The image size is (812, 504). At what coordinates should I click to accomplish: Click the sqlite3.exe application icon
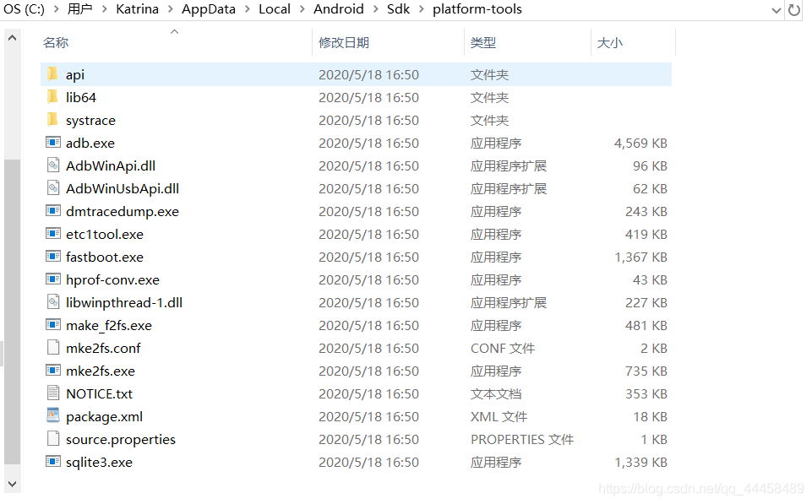[53, 461]
